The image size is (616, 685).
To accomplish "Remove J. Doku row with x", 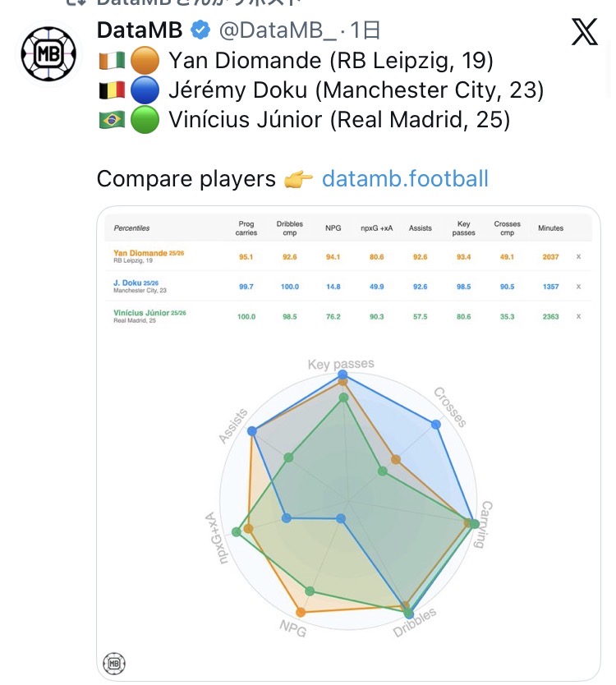I will point(578,287).
